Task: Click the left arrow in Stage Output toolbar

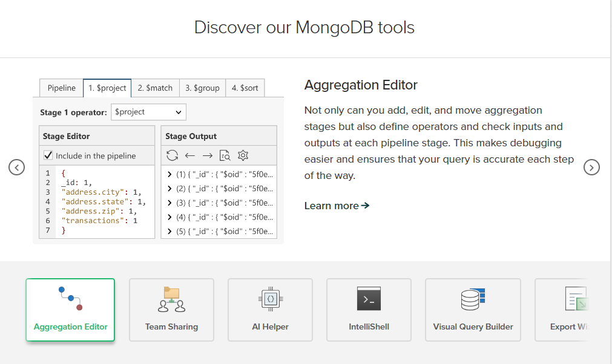Action: (190, 155)
